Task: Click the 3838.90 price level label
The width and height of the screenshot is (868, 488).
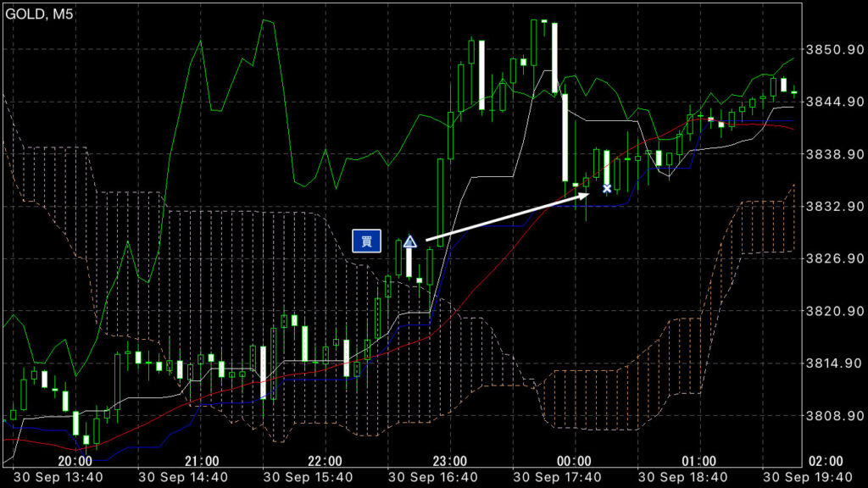Action: pos(834,155)
